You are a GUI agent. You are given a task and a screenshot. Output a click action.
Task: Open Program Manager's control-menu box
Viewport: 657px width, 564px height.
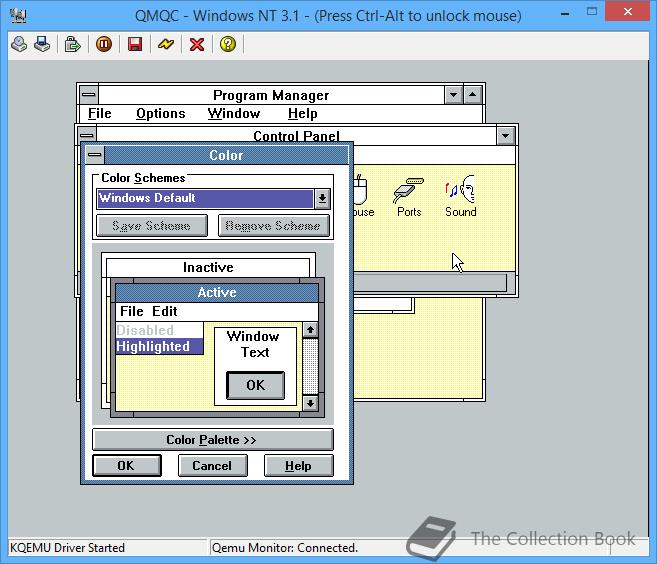pyautogui.click(x=88, y=95)
